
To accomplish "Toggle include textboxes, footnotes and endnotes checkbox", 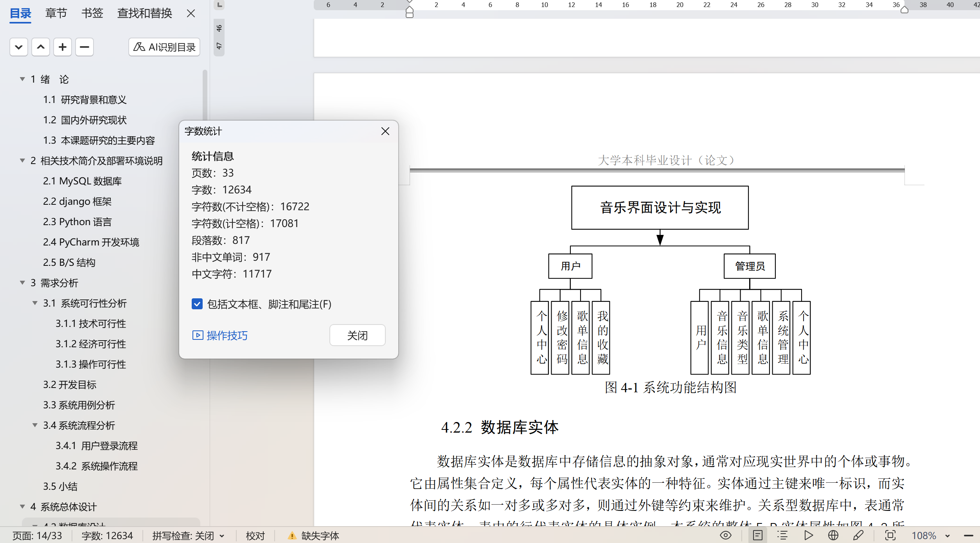I will coord(197,304).
